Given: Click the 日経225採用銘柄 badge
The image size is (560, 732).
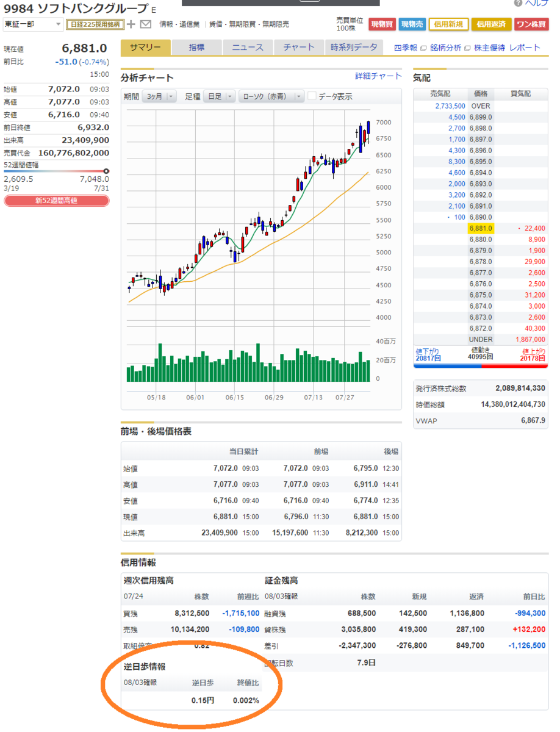Looking at the screenshot, I should pos(95,24).
